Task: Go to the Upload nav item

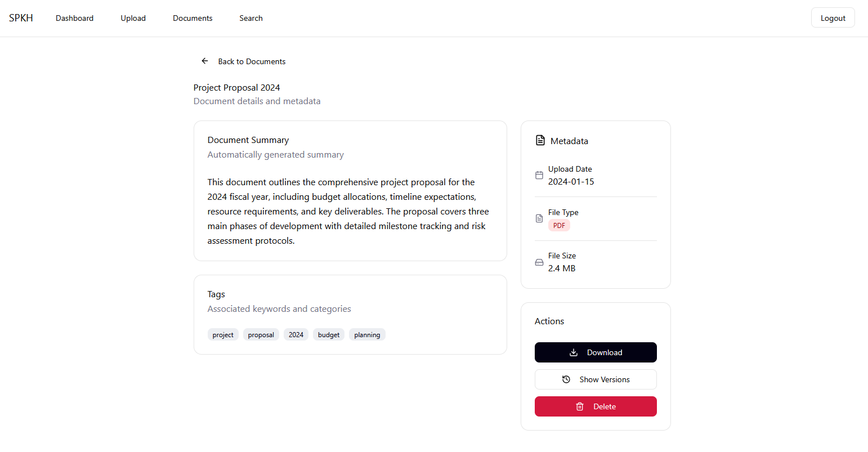Action: pos(133,18)
